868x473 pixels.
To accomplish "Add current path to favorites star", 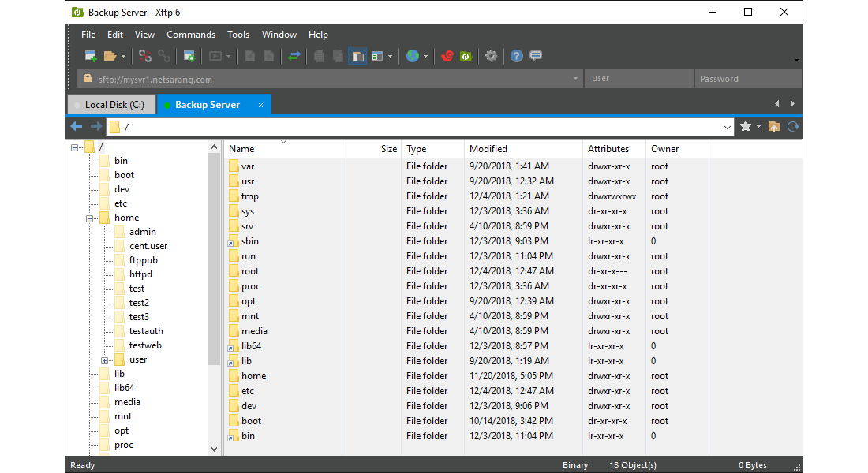I will pos(745,126).
